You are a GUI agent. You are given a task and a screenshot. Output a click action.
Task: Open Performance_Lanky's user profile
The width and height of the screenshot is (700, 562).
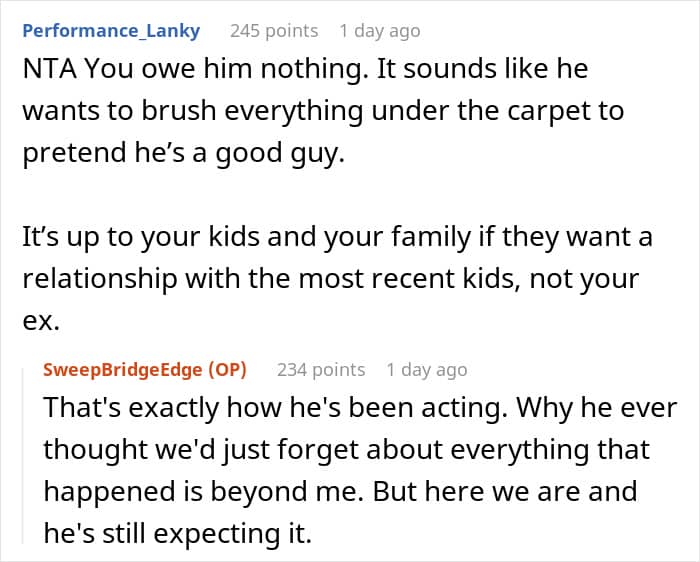pyautogui.click(x=111, y=31)
